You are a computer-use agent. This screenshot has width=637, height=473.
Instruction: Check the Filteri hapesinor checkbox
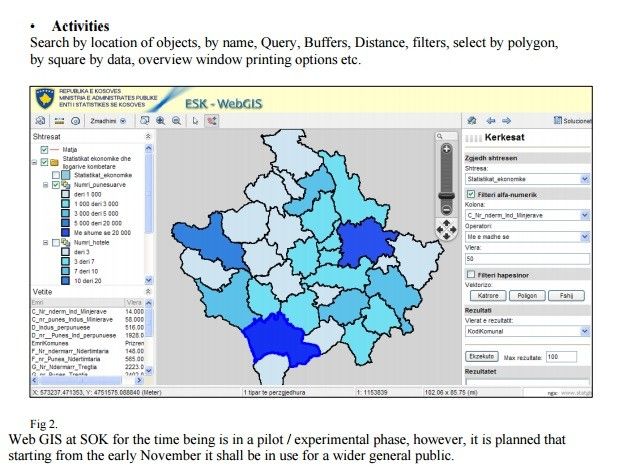(x=471, y=273)
